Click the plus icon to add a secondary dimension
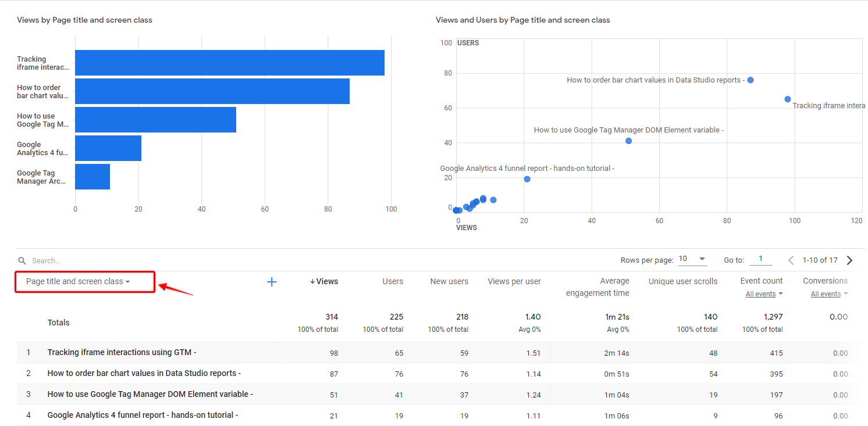This screenshot has width=868, height=426. coord(271,281)
